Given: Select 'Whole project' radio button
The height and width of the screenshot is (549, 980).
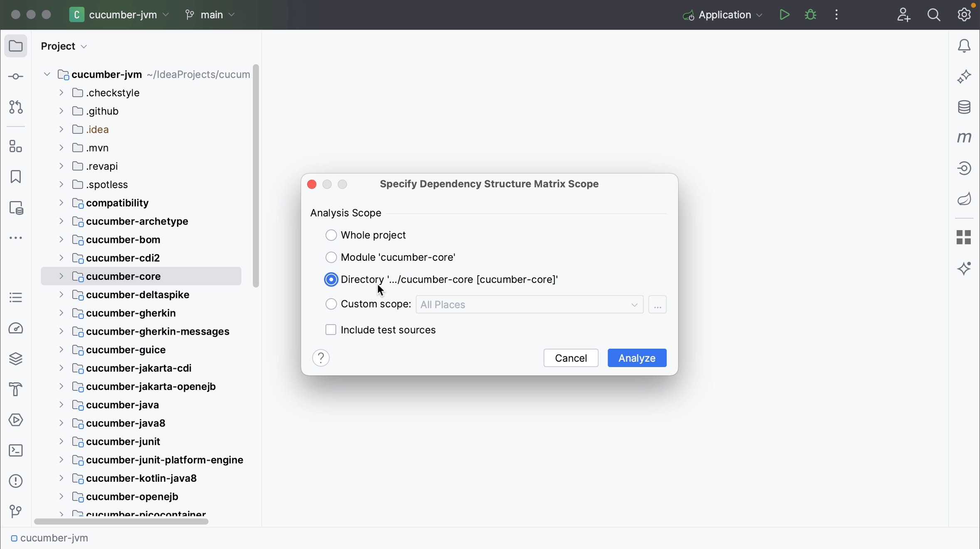Looking at the screenshot, I should (x=330, y=234).
